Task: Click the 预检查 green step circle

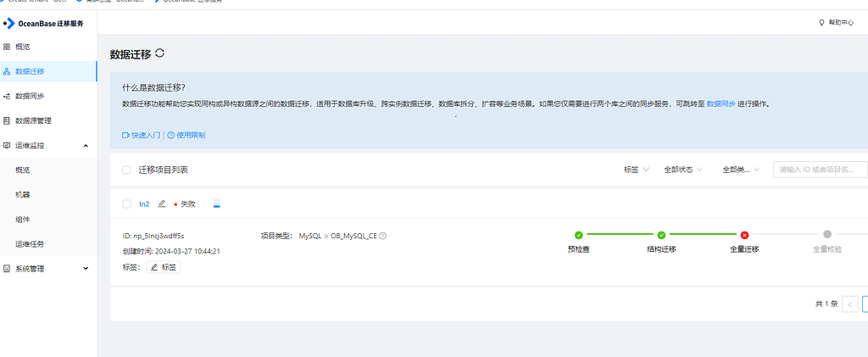Action: 578,235
